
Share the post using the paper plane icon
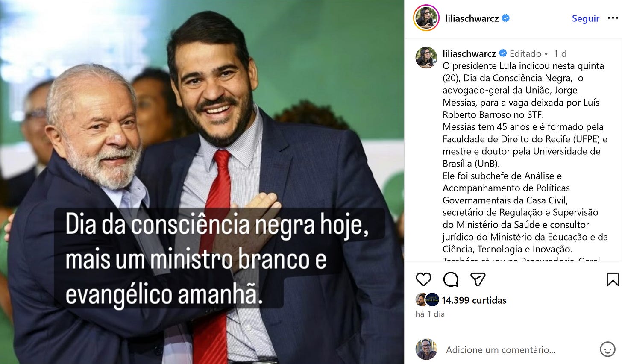478,279
